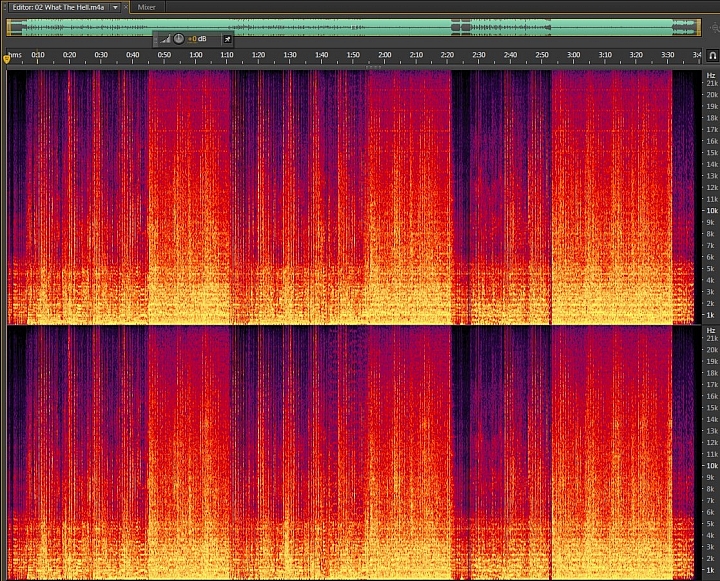720x581 pixels.
Task: Click the upper channel 10k frequency label
Action: [712, 211]
